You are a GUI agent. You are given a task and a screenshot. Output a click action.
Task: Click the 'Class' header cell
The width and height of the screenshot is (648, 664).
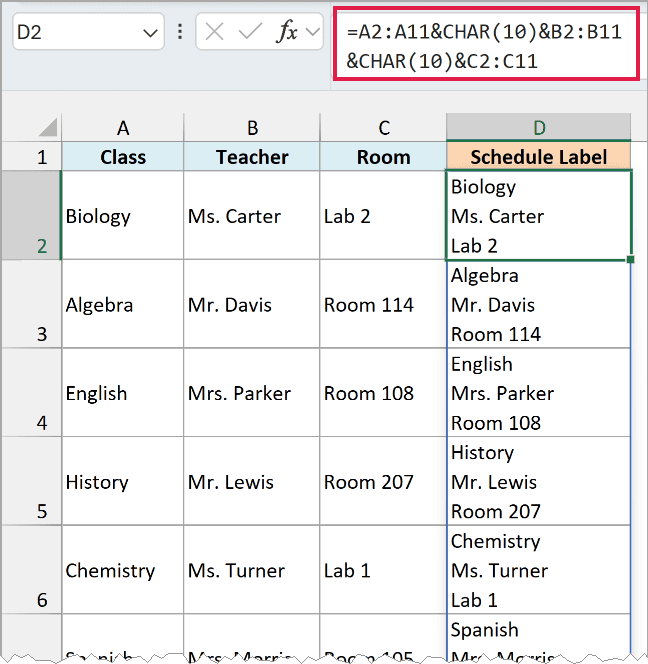coord(123,157)
